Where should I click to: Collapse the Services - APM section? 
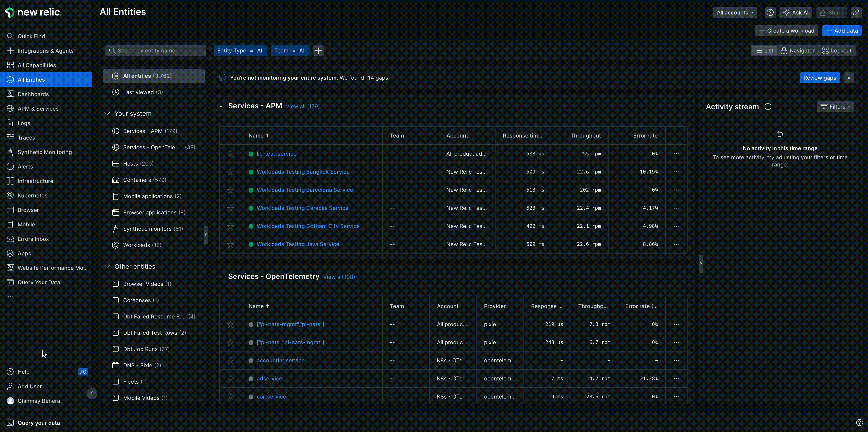221,106
